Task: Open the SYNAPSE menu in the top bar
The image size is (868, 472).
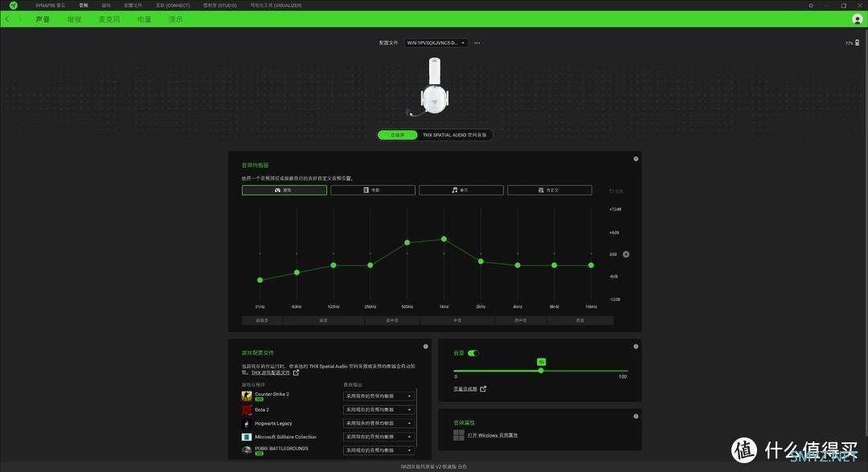Action: (x=51, y=6)
